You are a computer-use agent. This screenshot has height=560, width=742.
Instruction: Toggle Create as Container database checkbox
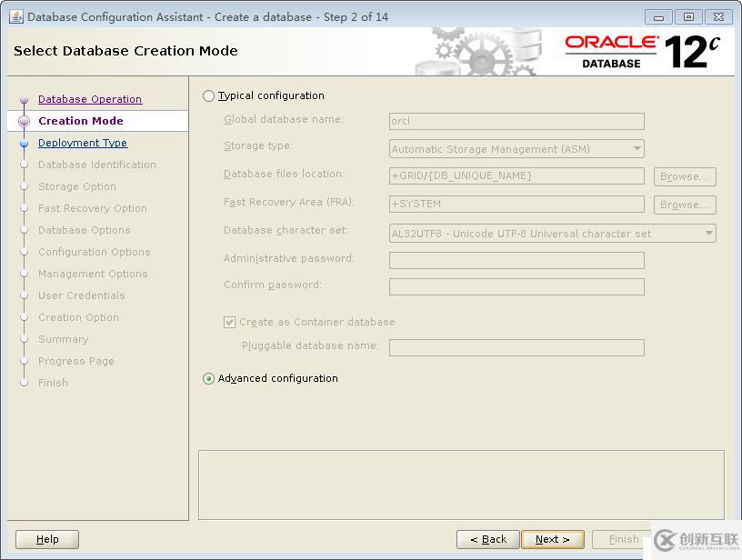coord(229,322)
